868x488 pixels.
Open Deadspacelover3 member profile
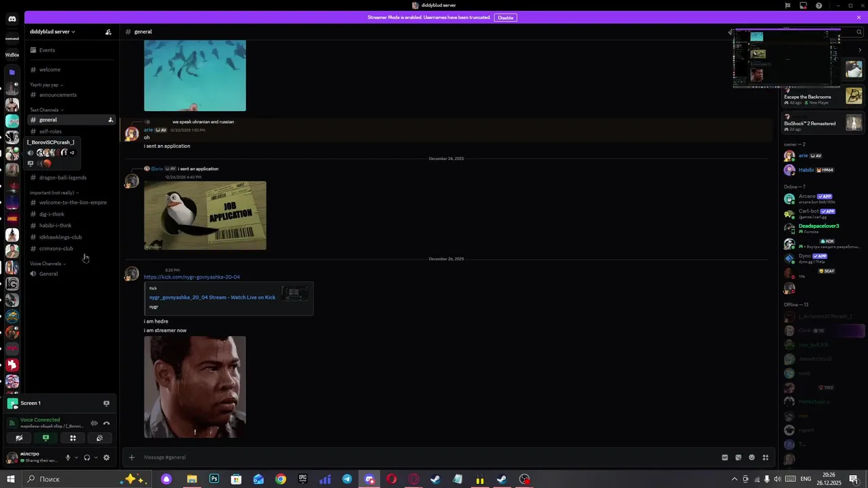pyautogui.click(x=823, y=228)
